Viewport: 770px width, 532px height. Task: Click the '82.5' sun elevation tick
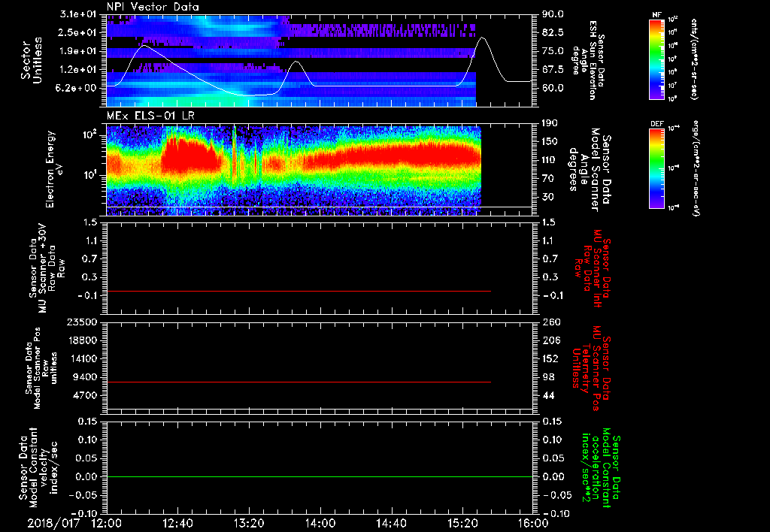click(553, 32)
